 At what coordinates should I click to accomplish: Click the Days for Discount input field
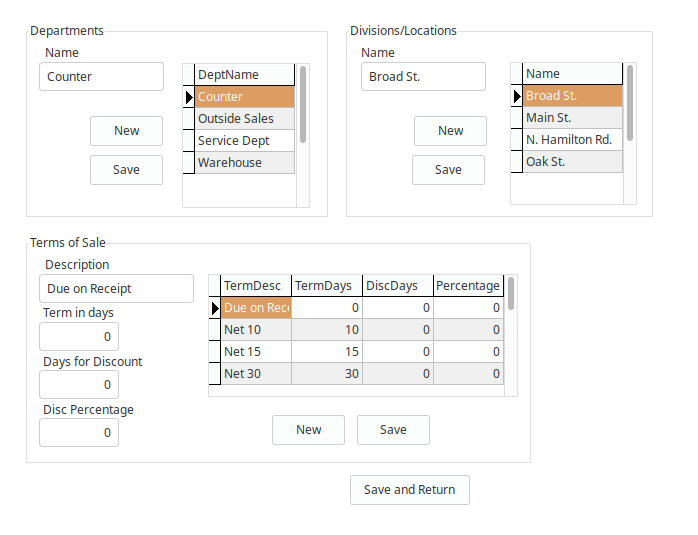pyautogui.click(x=79, y=385)
